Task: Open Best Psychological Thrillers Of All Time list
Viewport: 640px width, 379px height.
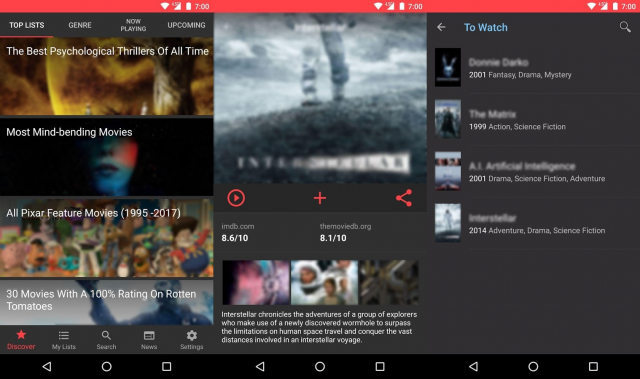Action: click(107, 76)
